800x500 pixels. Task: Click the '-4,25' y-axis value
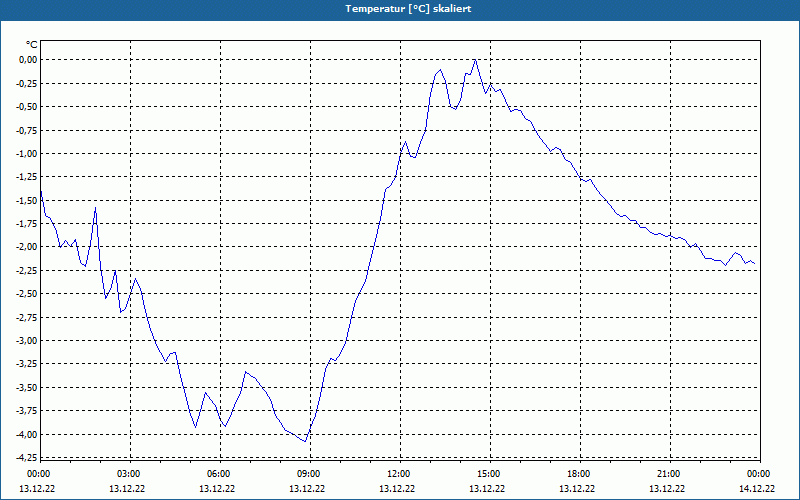[x=27, y=458]
